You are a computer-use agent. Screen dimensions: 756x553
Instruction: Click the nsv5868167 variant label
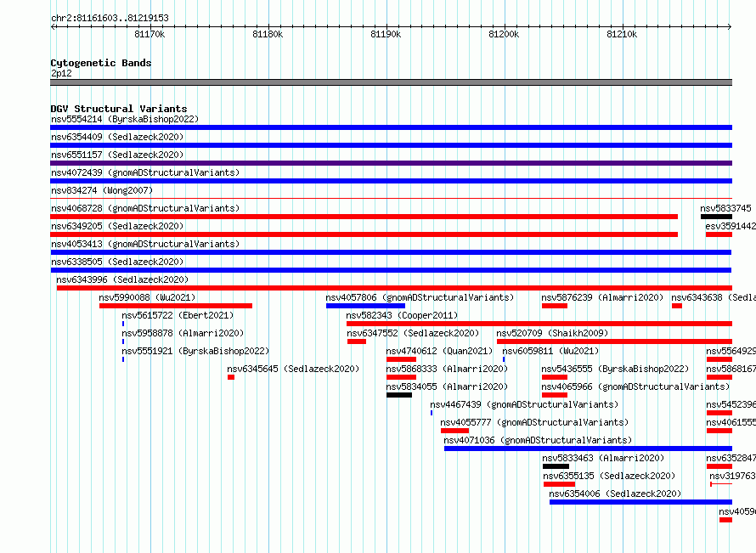pos(731,369)
